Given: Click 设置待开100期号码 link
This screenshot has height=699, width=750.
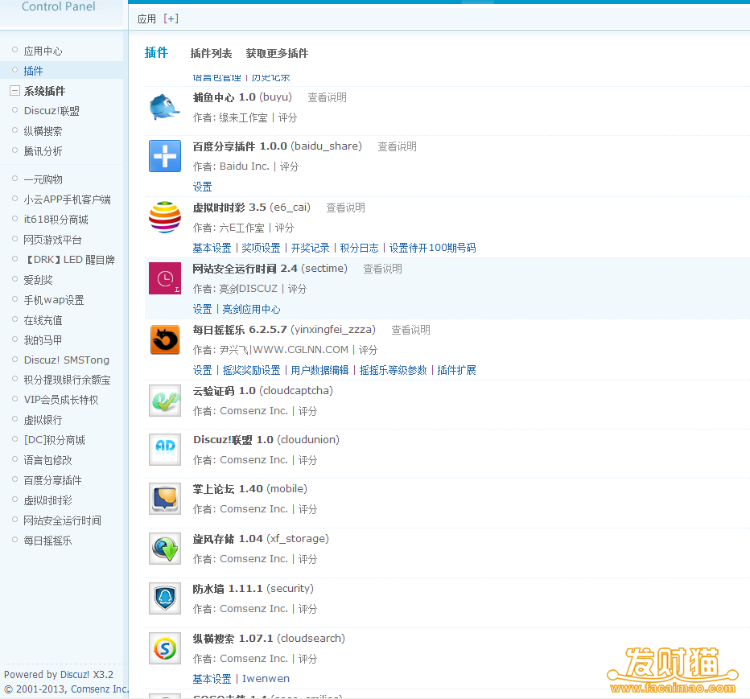Looking at the screenshot, I should tap(432, 248).
